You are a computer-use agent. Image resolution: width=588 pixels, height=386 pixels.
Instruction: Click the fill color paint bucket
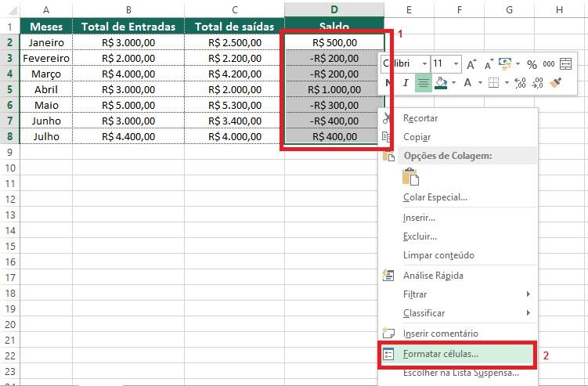click(x=441, y=83)
